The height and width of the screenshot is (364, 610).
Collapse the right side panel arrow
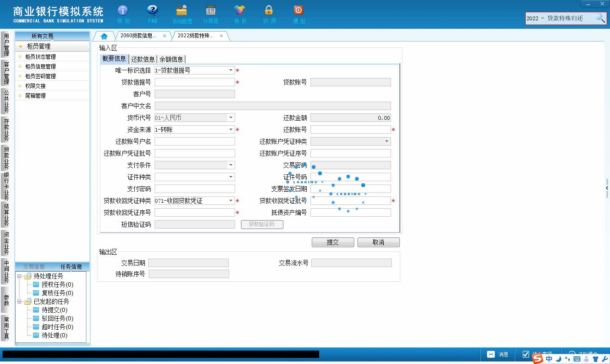pyautogui.click(x=607, y=188)
